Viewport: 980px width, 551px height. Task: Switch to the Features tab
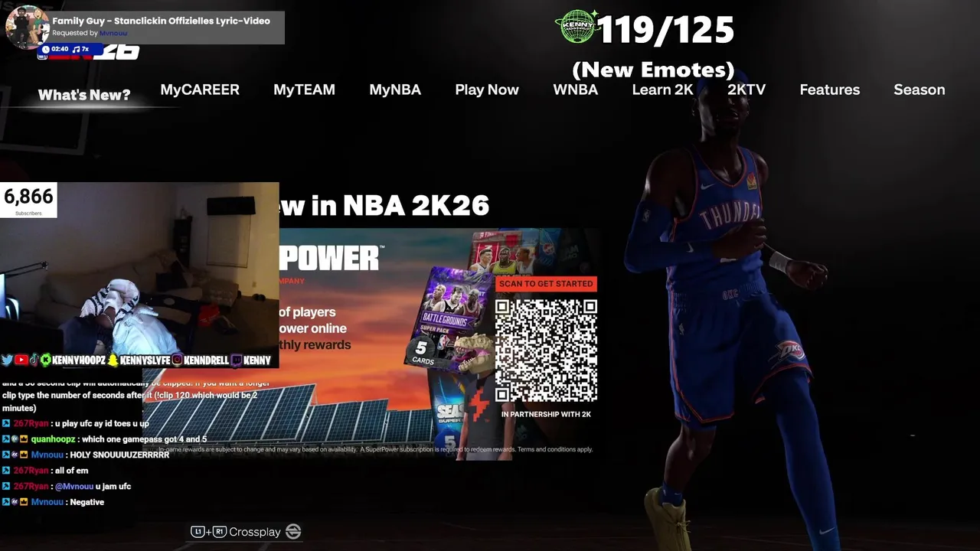coord(830,90)
